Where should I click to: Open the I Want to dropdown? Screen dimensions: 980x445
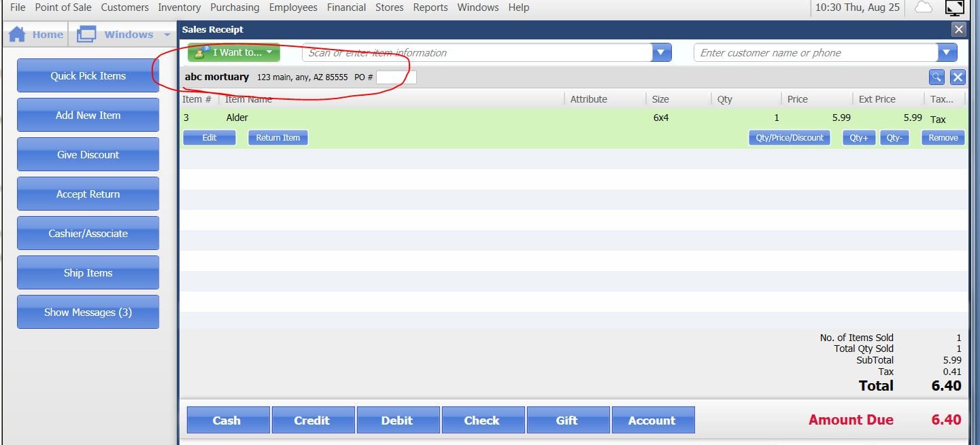coord(269,52)
